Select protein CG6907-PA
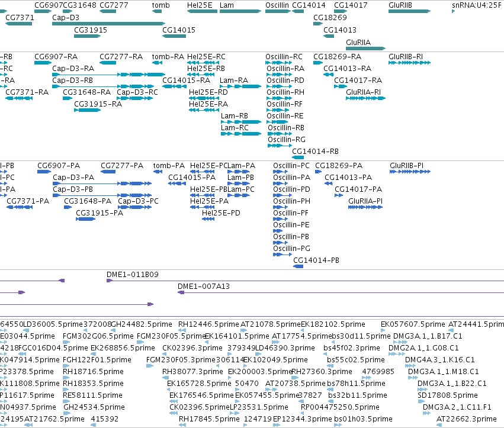Viewport: 504px width, 428px height. tap(44, 172)
